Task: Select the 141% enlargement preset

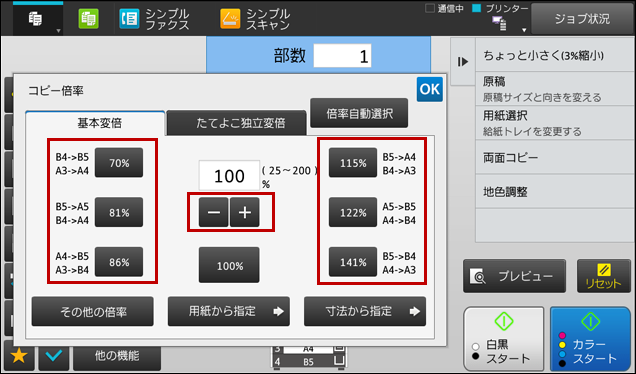Action: pos(353,262)
